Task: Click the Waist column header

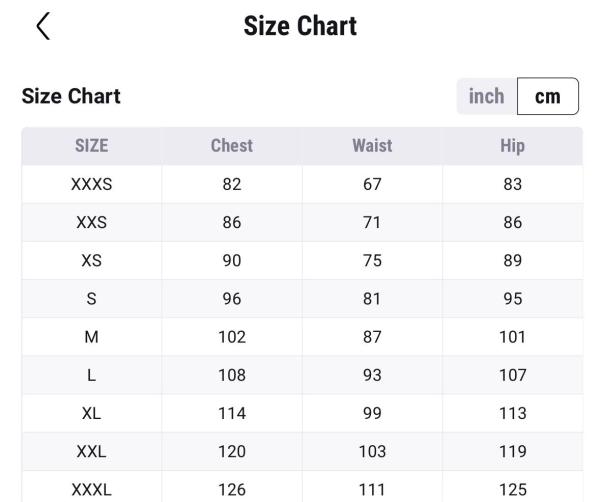Action: point(372,146)
